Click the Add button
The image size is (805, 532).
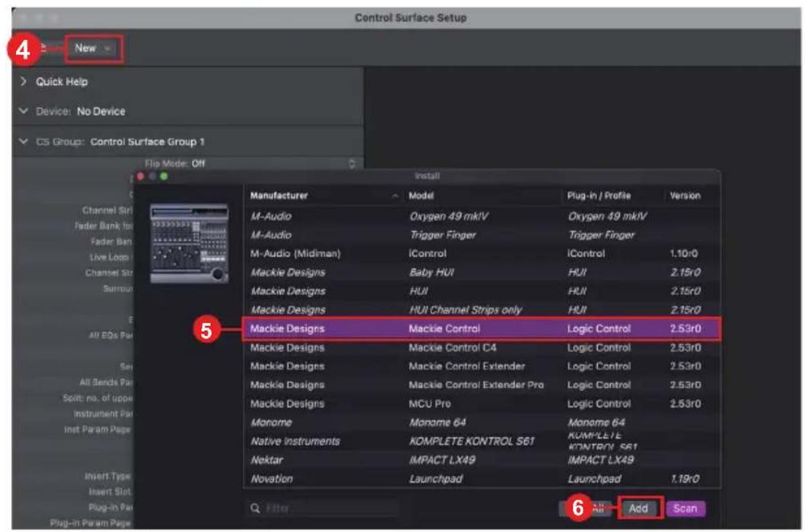click(x=638, y=509)
